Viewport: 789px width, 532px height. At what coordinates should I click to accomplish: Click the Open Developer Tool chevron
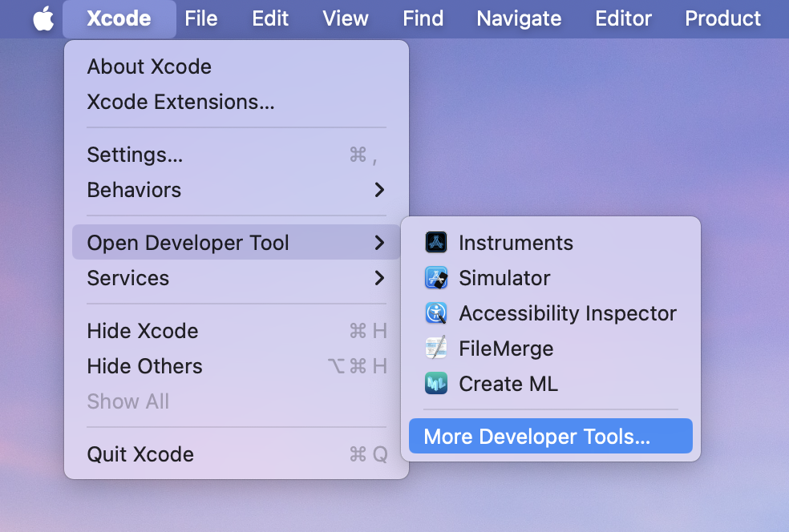(379, 243)
